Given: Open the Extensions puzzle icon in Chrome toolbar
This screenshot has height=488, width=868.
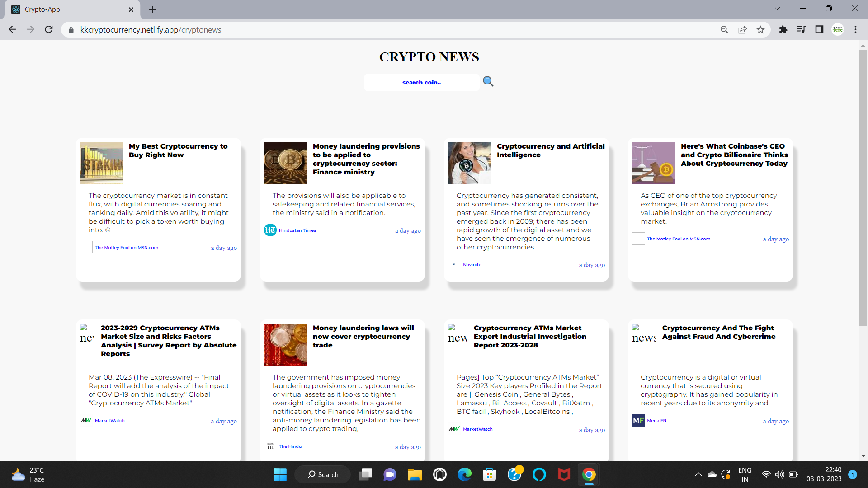Looking at the screenshot, I should (x=783, y=29).
